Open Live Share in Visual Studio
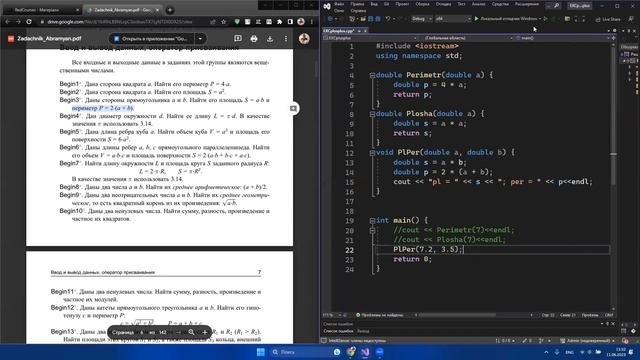The width and height of the screenshot is (640, 360). pos(608,19)
